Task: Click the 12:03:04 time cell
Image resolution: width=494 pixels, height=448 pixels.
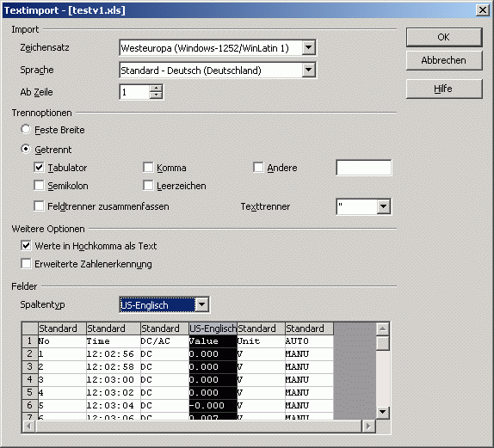Action: click(x=113, y=406)
